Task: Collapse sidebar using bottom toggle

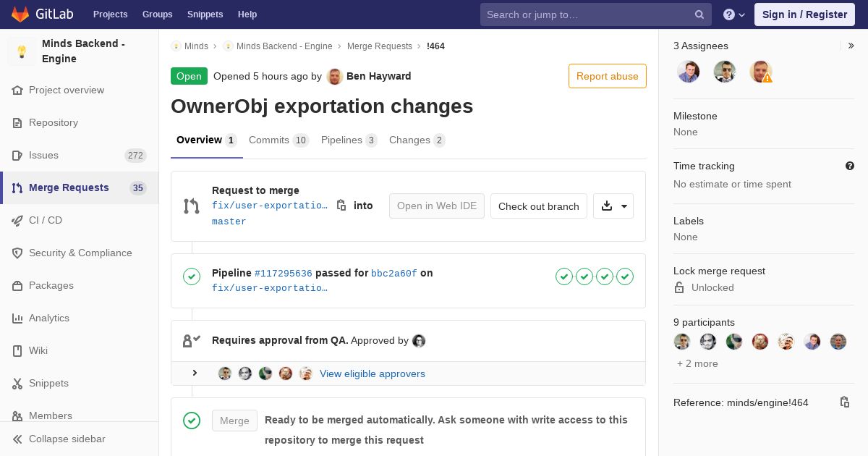Action: pyautogui.click(x=80, y=439)
